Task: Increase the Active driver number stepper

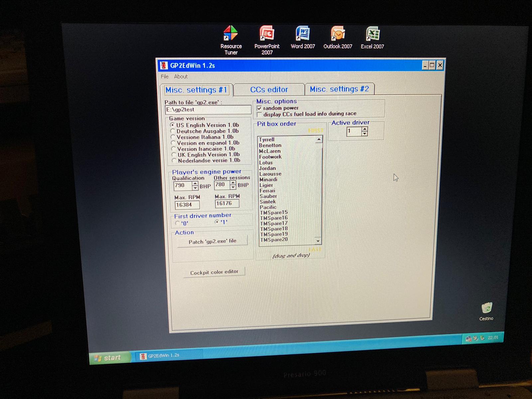Action: click(x=365, y=129)
